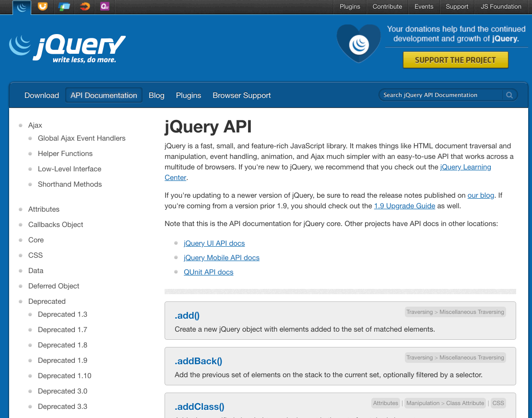532x418 pixels.
Task: Open the 1.9 Upgrade Guide link
Action: (404, 206)
